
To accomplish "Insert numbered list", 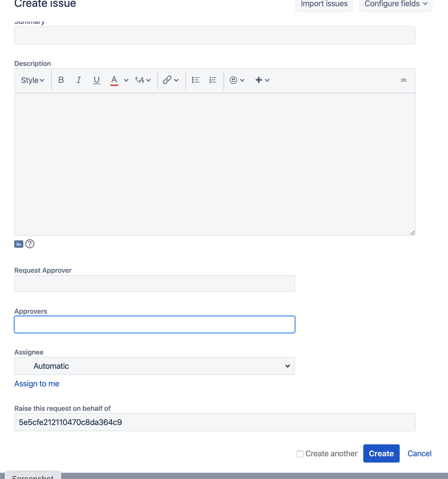I will (213, 80).
